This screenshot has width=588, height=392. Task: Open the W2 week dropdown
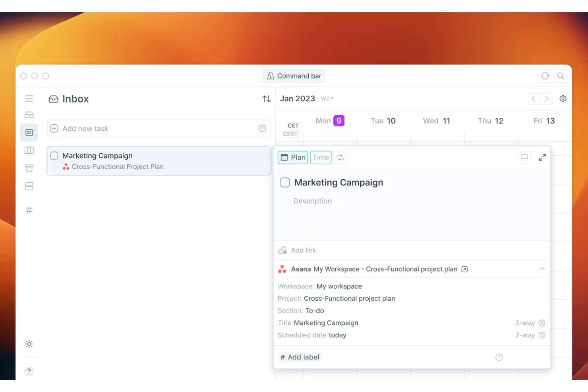click(327, 98)
